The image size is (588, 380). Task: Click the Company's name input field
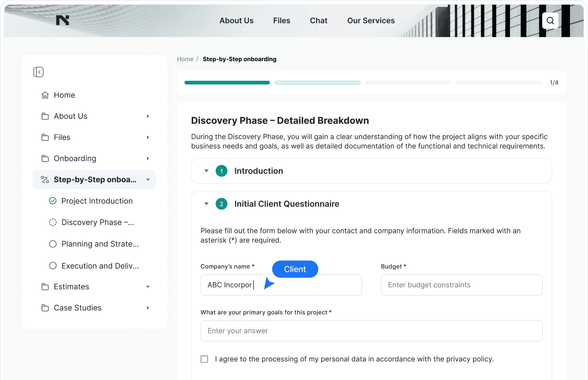tap(281, 285)
